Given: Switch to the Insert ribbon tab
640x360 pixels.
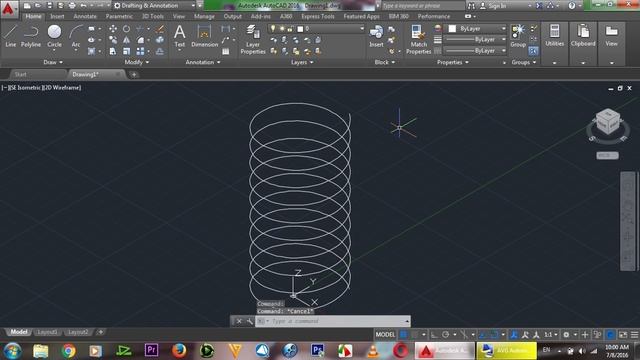Looking at the screenshot, I should click(x=57, y=16).
